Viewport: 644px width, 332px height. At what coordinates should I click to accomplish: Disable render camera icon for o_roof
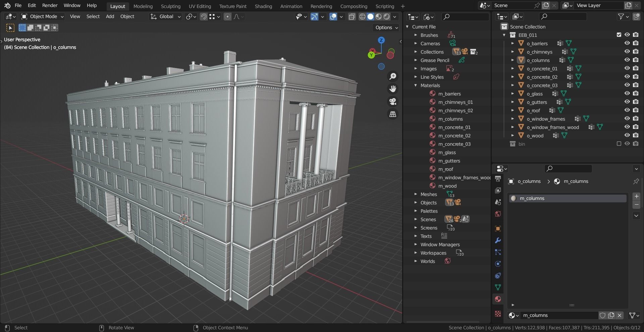[x=636, y=110]
